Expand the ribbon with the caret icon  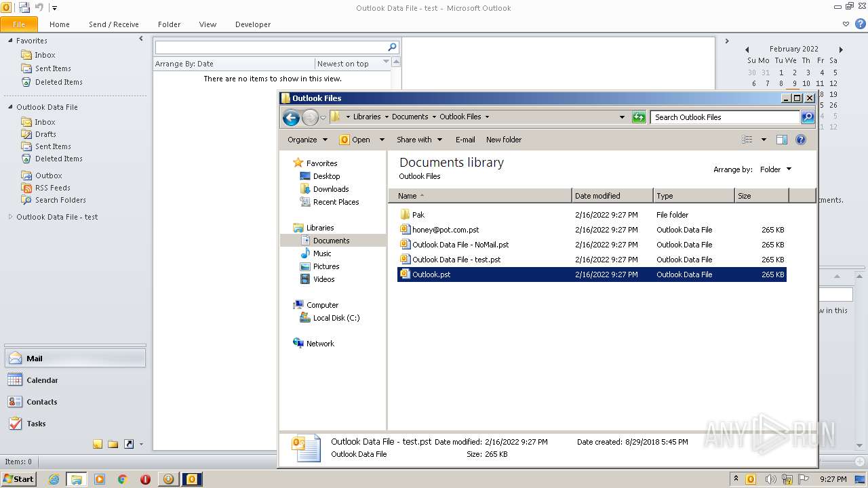coord(846,24)
